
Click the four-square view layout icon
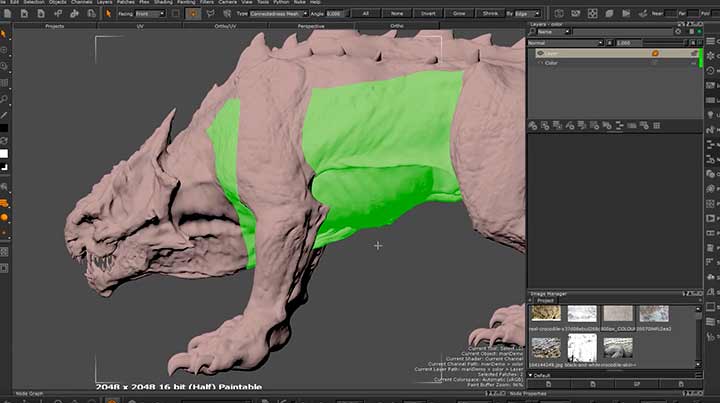coord(592,14)
